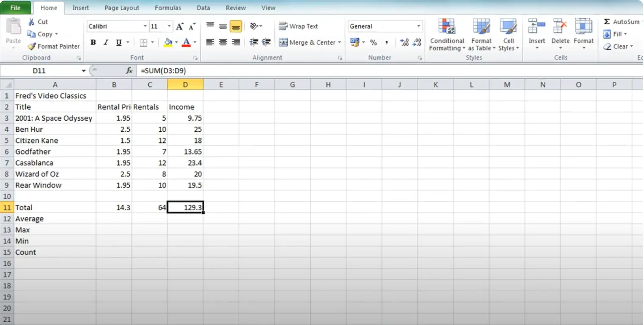Click the Format Painter brush icon

[31, 46]
